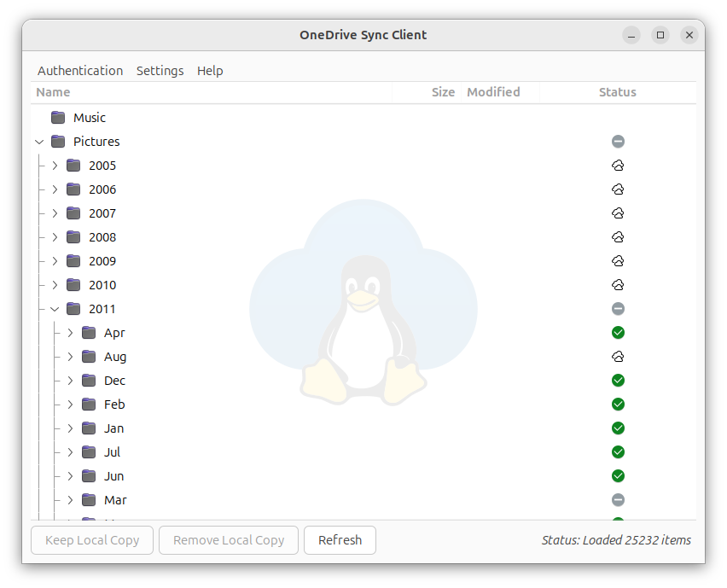The height and width of the screenshot is (588, 727).
Task: Click the Size column header
Action: point(443,92)
